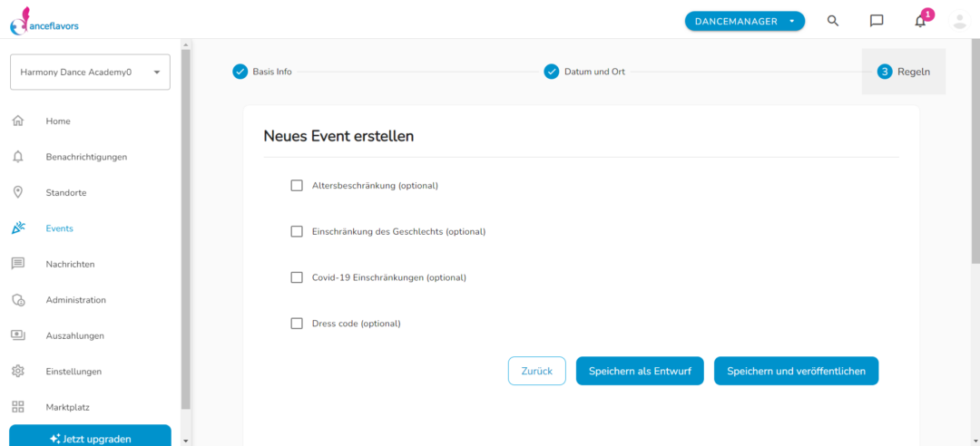The image size is (980, 446).
Task: Click the Einstellungen gear icon
Action: pyautogui.click(x=18, y=371)
